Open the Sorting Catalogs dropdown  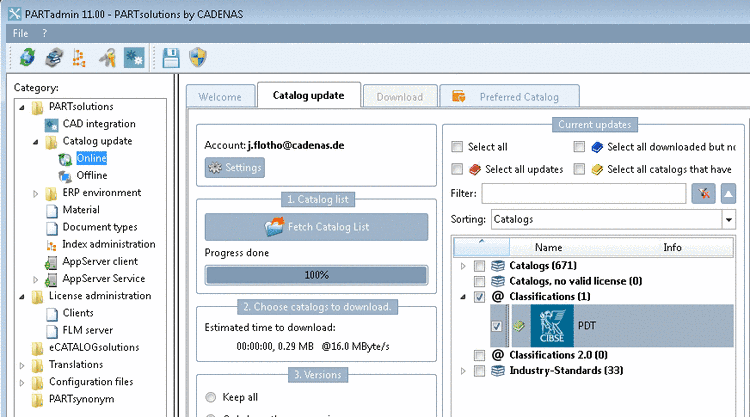[728, 219]
